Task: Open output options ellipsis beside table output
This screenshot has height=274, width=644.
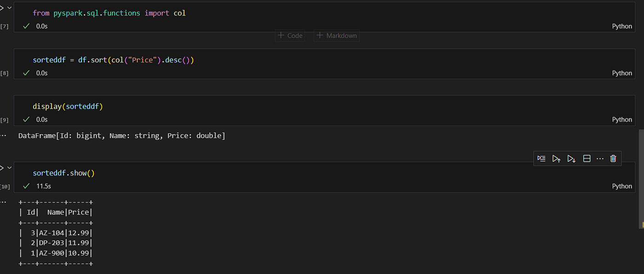Action: pos(4,202)
